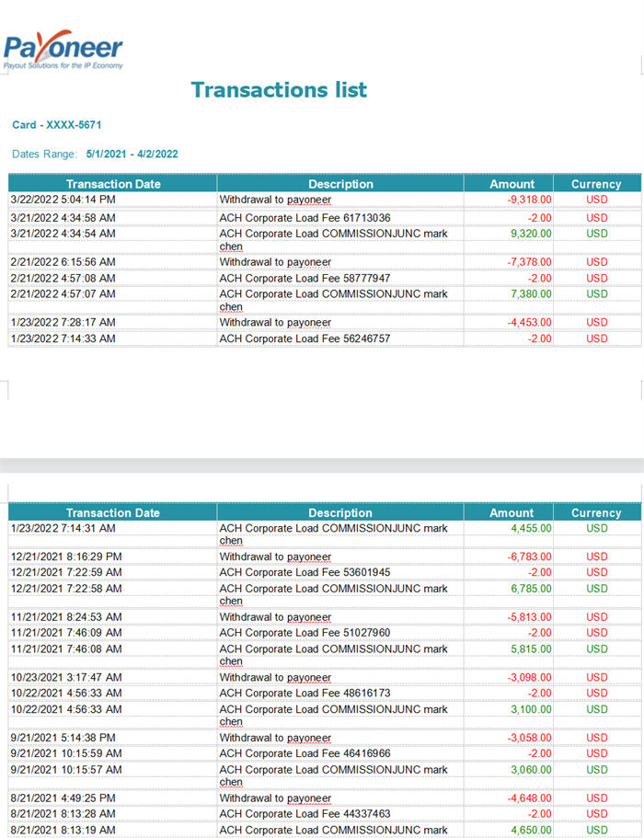Click first table's 'Description' column header
The height and width of the screenshot is (838, 644).
coord(340,184)
